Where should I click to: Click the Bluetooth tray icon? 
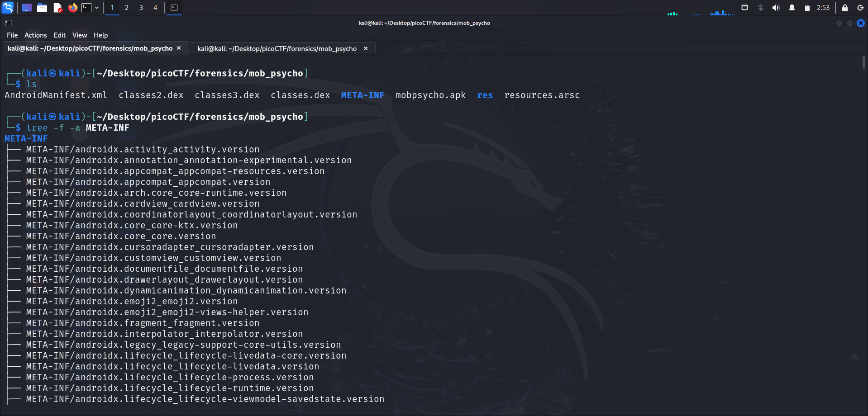[760, 8]
